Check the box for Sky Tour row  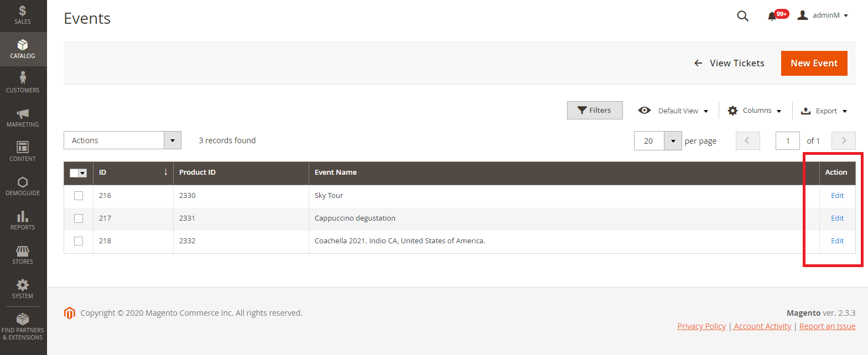point(79,196)
